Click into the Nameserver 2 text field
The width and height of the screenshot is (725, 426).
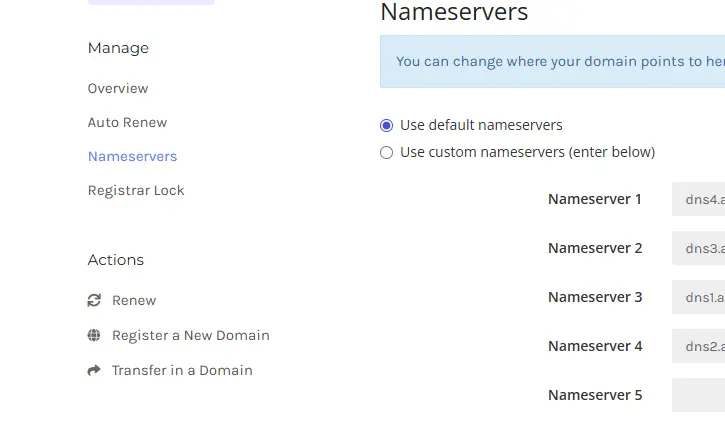(698, 248)
